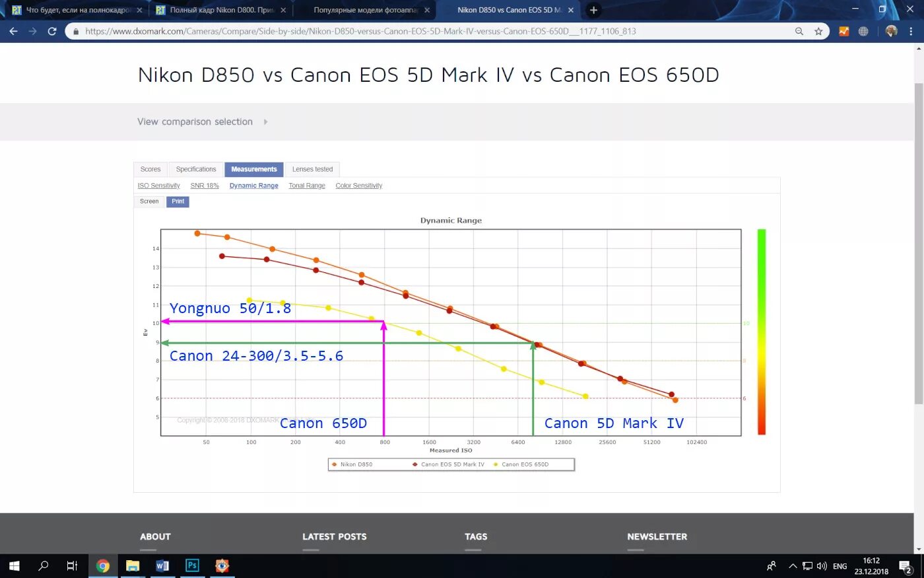Open the orange app icon next to Photoshop
The image size is (924, 578).
[x=222, y=566]
